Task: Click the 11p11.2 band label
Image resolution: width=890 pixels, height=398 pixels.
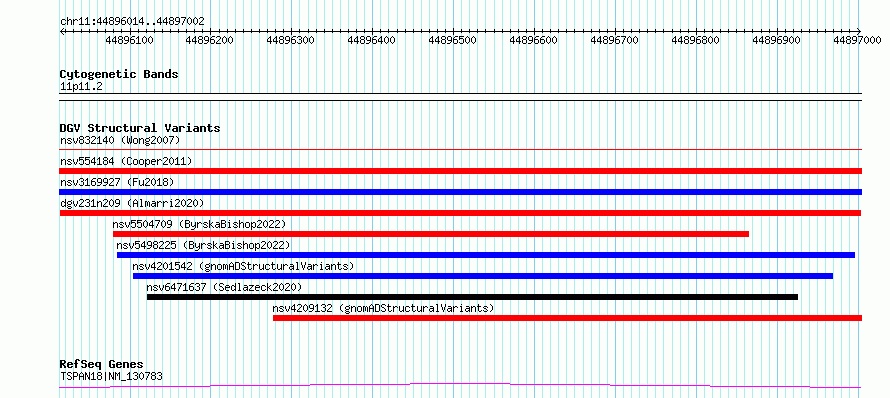Action: 81,87
